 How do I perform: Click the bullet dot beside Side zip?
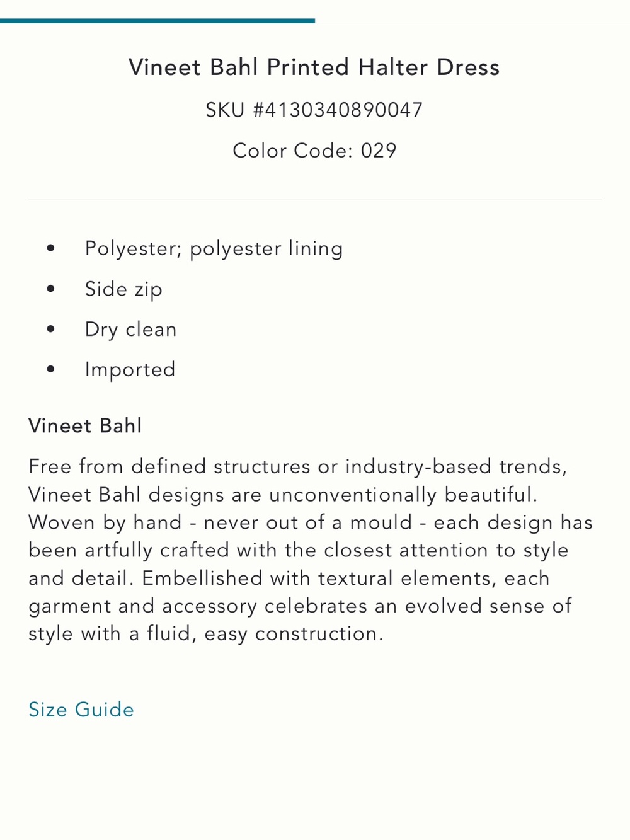(51, 289)
